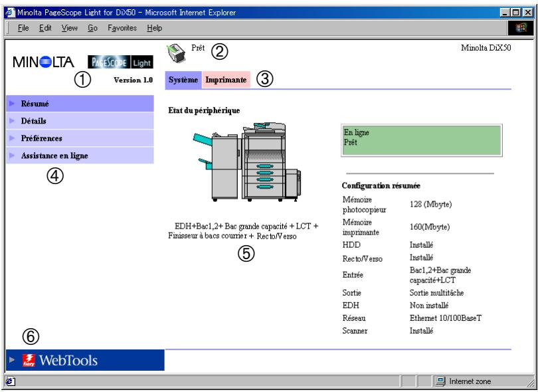Image resolution: width=538 pixels, height=392 pixels.
Task: Switch to the Imprimante tab
Action: 226,80
